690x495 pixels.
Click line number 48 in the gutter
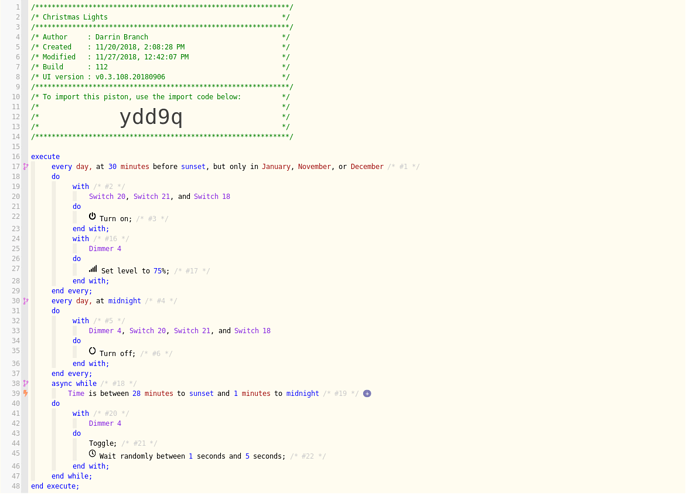16,486
